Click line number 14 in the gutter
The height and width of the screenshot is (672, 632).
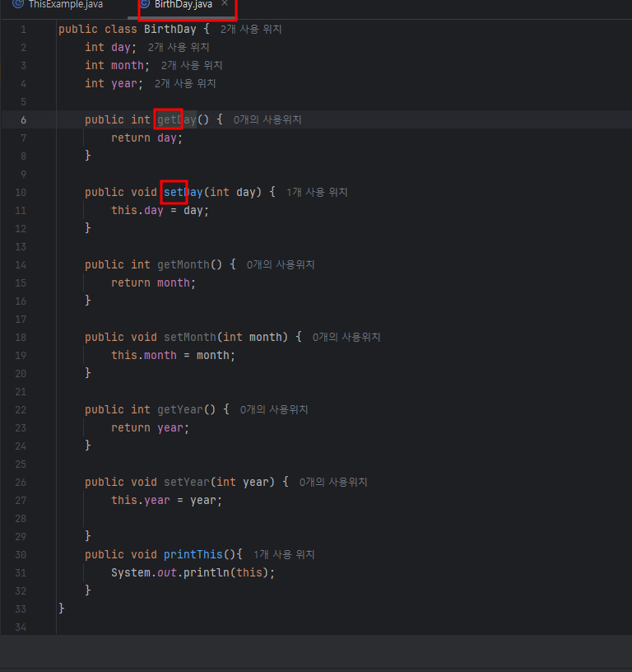(x=21, y=265)
